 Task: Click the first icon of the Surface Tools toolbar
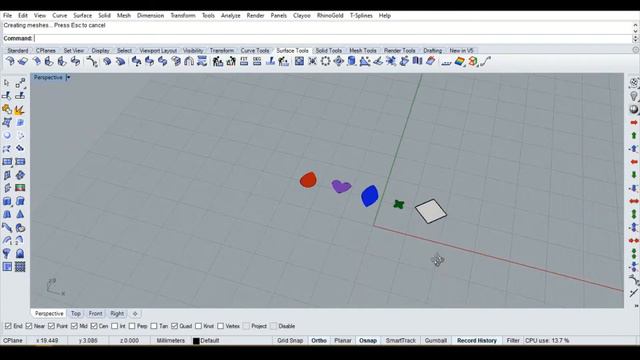pyautogui.click(x=10, y=62)
